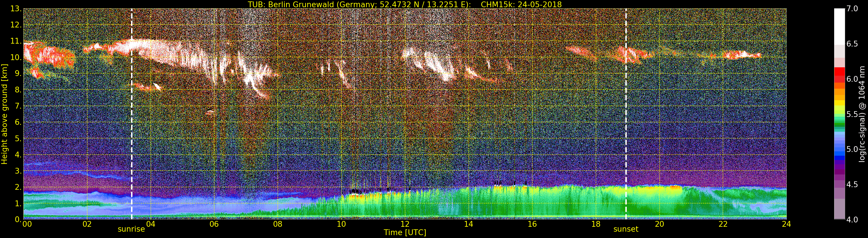Click the '4.' height axis tick label

click(18, 155)
